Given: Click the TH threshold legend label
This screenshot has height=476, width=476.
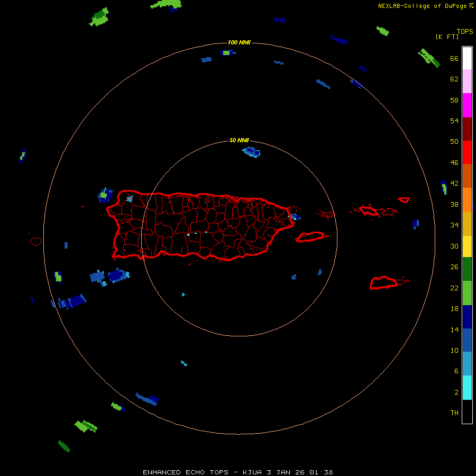Looking at the screenshot, I should 454,413.
